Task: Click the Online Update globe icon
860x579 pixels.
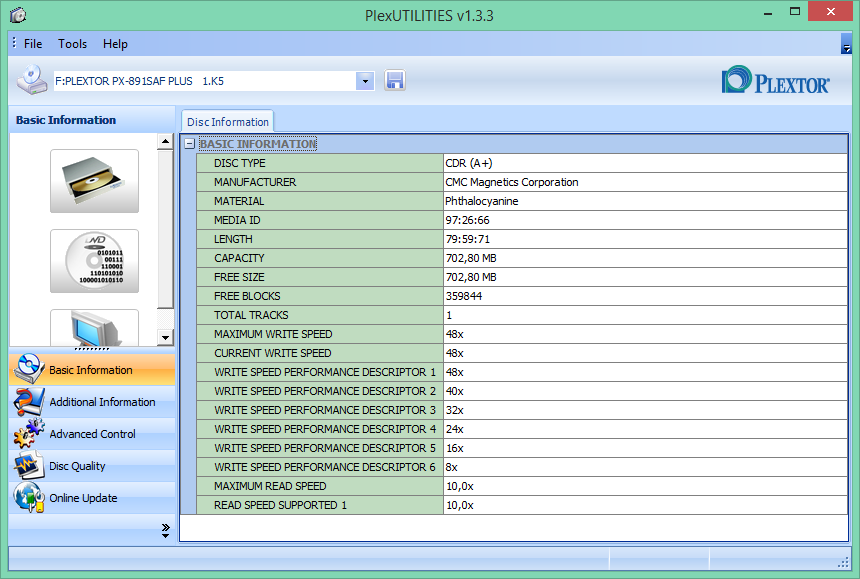Action: [29, 497]
